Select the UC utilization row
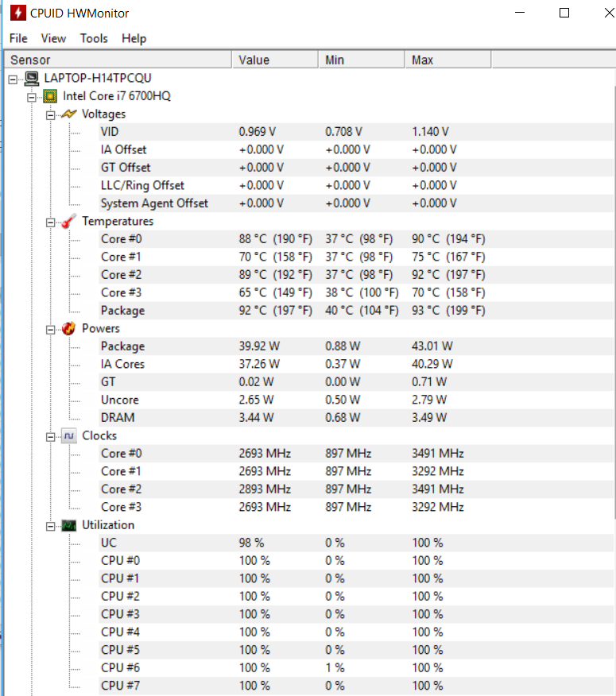Image resolution: width=616 pixels, height=696 pixels. pyautogui.click(x=356, y=543)
